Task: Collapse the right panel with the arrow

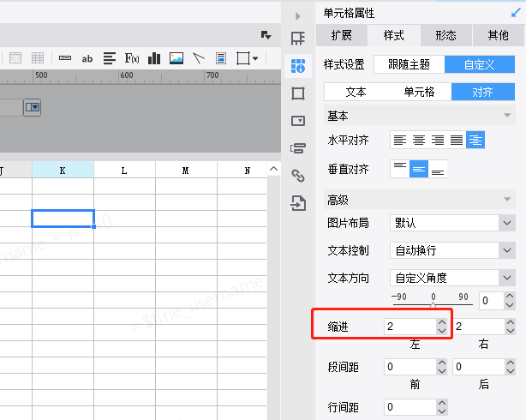Action: pos(297,16)
